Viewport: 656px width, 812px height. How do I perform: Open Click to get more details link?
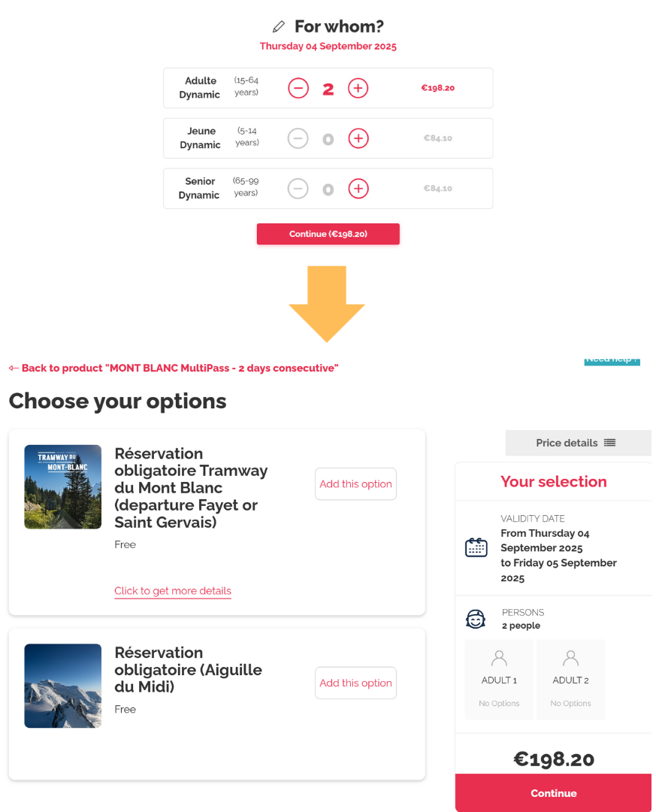[173, 591]
